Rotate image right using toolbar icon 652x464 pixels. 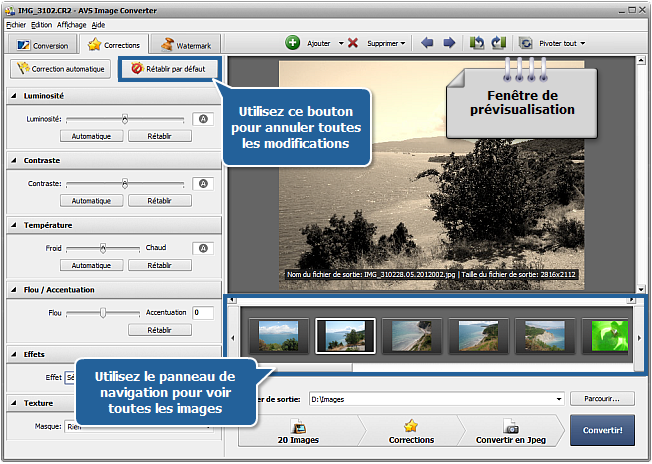[x=498, y=43]
